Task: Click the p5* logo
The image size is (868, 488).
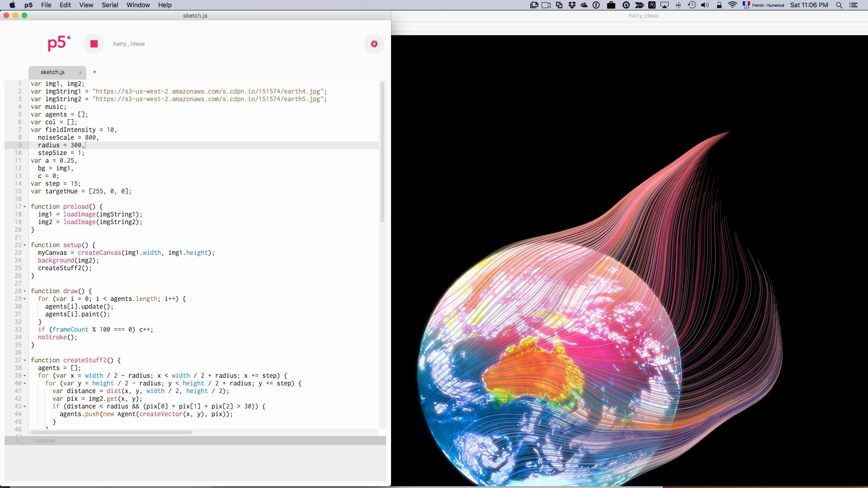Action: point(59,43)
